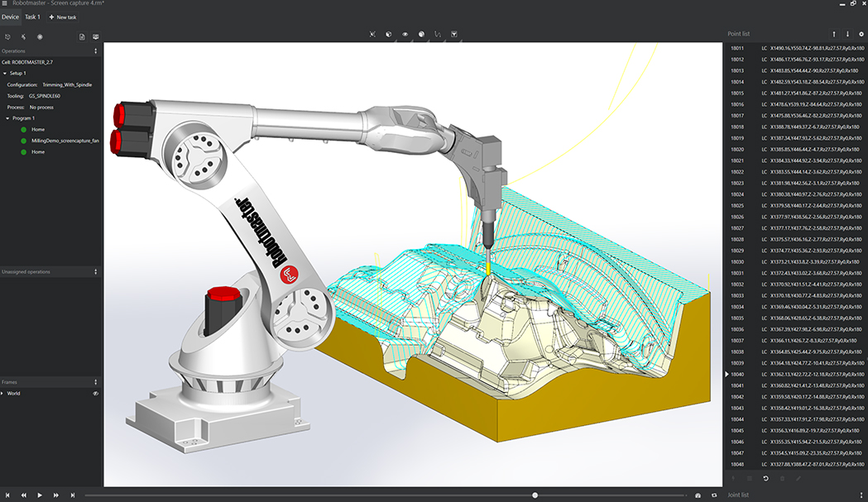Image resolution: width=868 pixels, height=502 pixels.
Task: Click the round settings icon above Operations
Action: click(40, 37)
